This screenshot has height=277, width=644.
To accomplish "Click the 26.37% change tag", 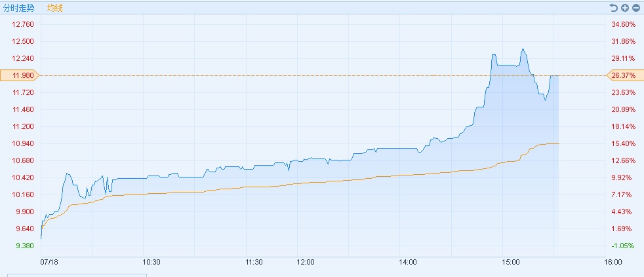I will pos(623,75).
